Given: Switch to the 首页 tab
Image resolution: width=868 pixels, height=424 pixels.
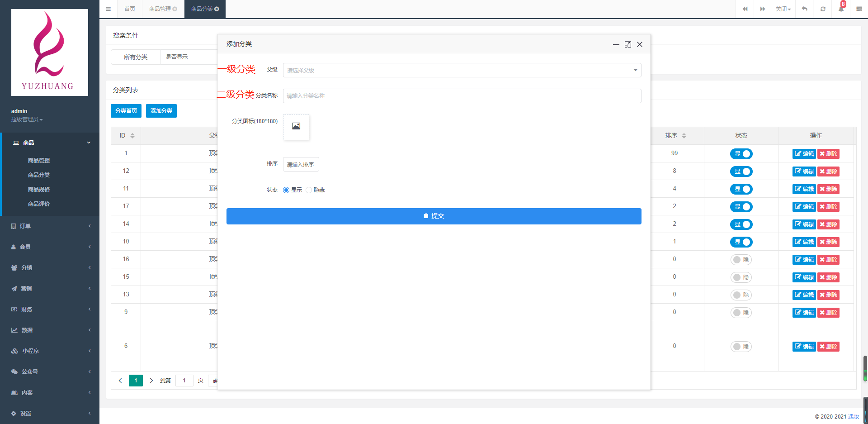Looking at the screenshot, I should coord(130,9).
